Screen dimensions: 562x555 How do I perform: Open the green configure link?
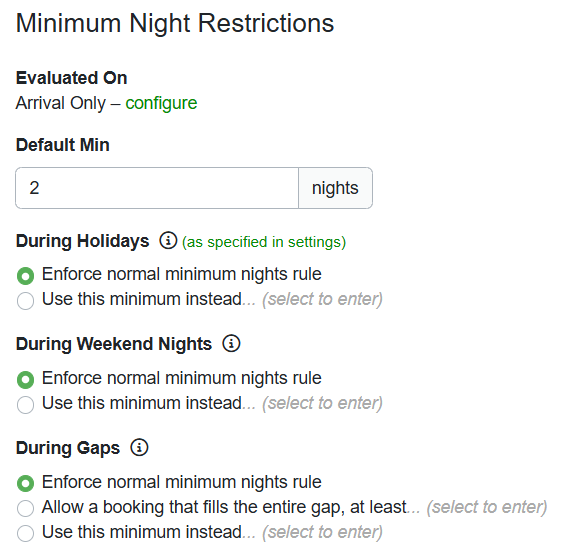161,103
